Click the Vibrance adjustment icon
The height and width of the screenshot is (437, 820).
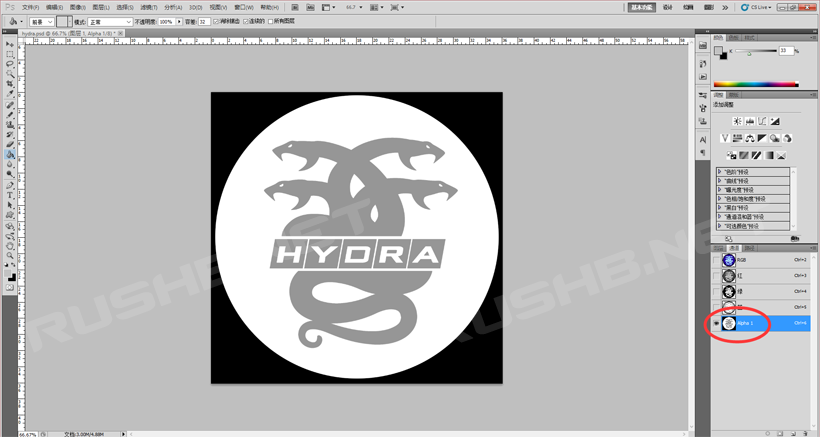click(726, 138)
